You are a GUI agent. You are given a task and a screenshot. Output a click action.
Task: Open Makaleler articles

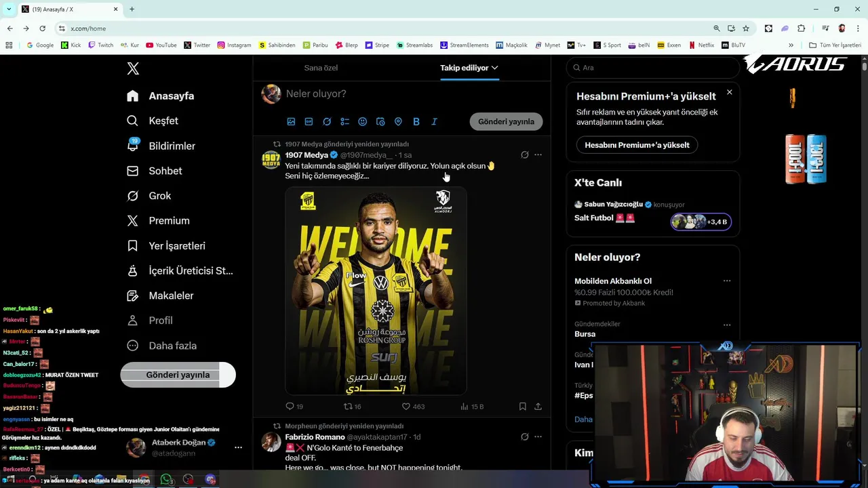pyautogui.click(x=161, y=296)
